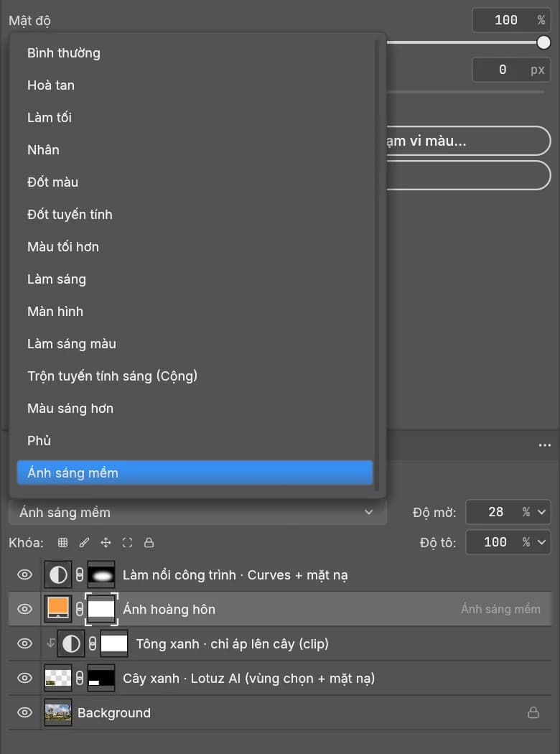This screenshot has width=560, height=754.
Task: Click the Background layer lock icon
Action: (533, 712)
